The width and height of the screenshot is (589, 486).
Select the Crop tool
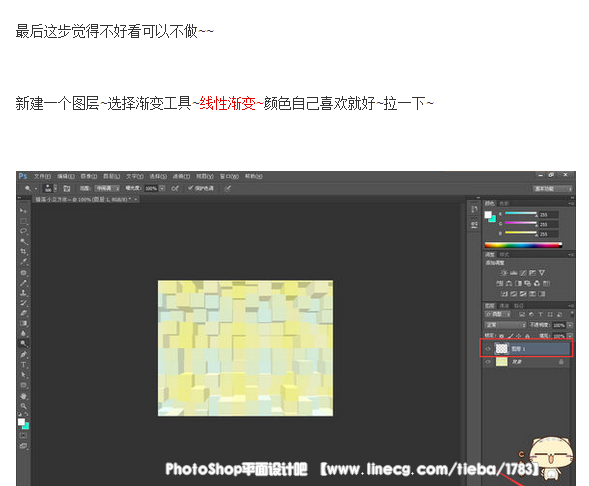click(x=23, y=251)
